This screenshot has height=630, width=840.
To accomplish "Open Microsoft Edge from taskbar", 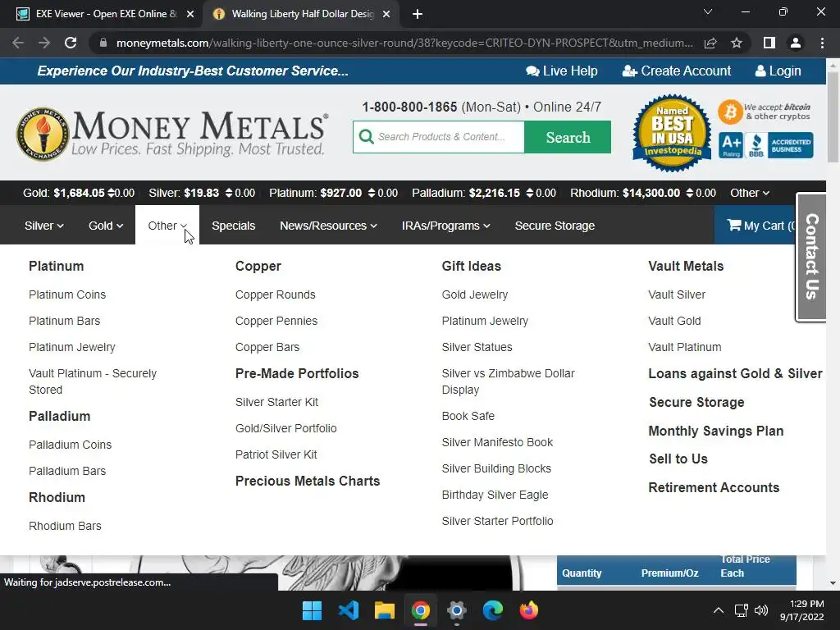I will (x=492, y=610).
